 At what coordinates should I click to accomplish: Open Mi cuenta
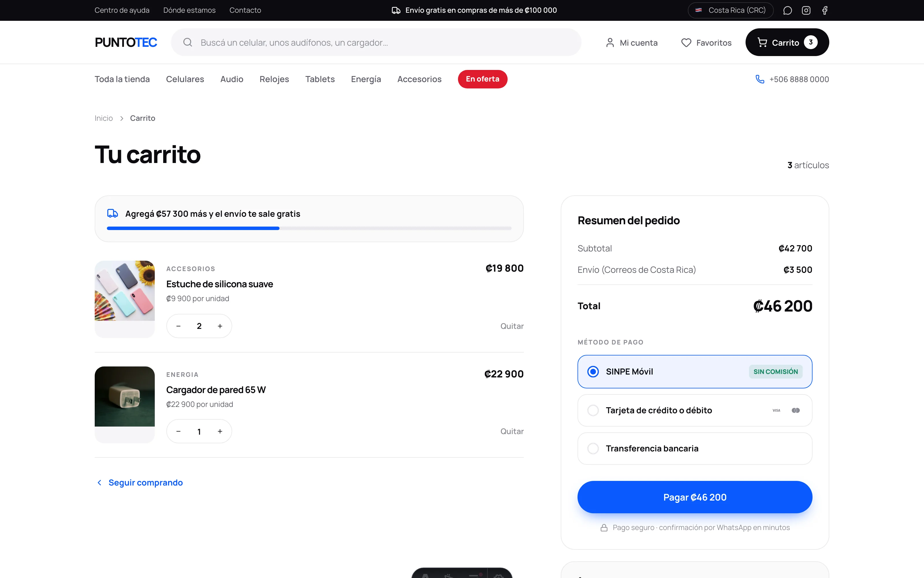pos(632,43)
